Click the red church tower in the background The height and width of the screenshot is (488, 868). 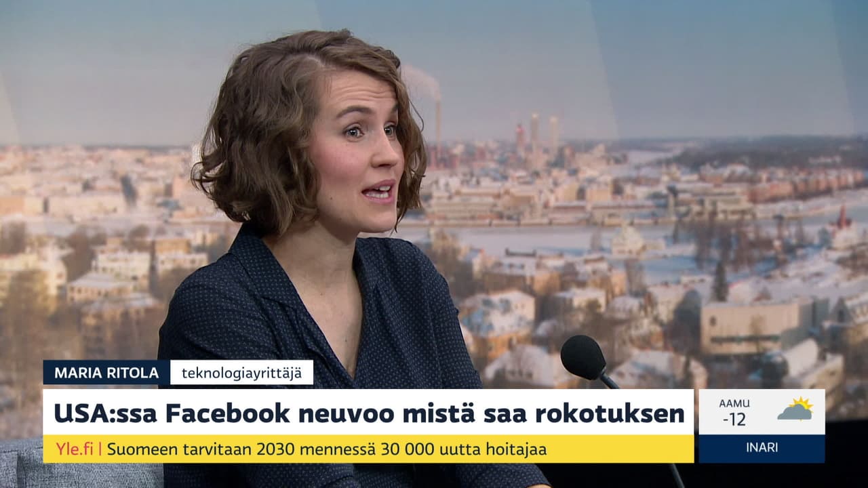(843, 218)
